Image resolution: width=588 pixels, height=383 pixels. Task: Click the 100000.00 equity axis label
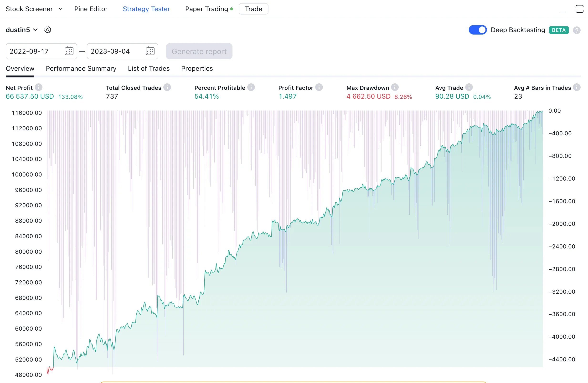coord(27,175)
